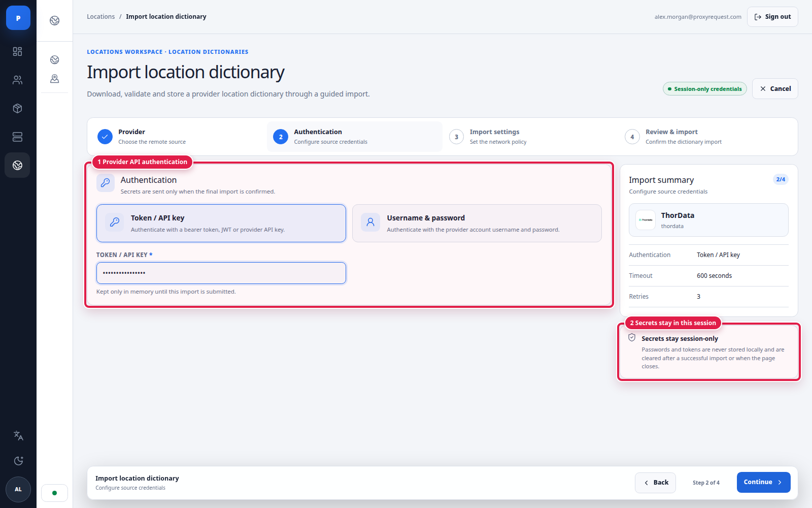Click the Sign out button
The height and width of the screenshot is (508, 812).
[x=772, y=17]
